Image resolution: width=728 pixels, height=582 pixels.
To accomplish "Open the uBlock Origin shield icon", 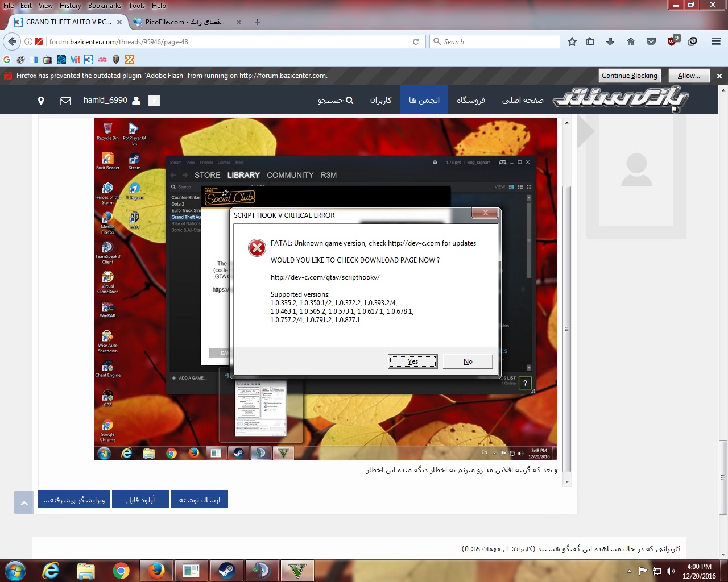I will click(672, 41).
